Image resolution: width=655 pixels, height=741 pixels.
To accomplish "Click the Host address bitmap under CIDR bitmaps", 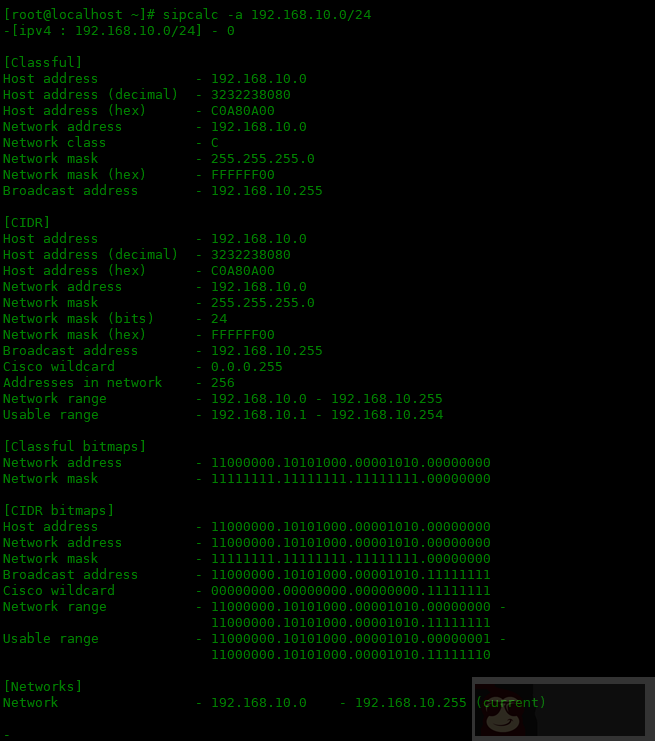I will click(351, 527).
